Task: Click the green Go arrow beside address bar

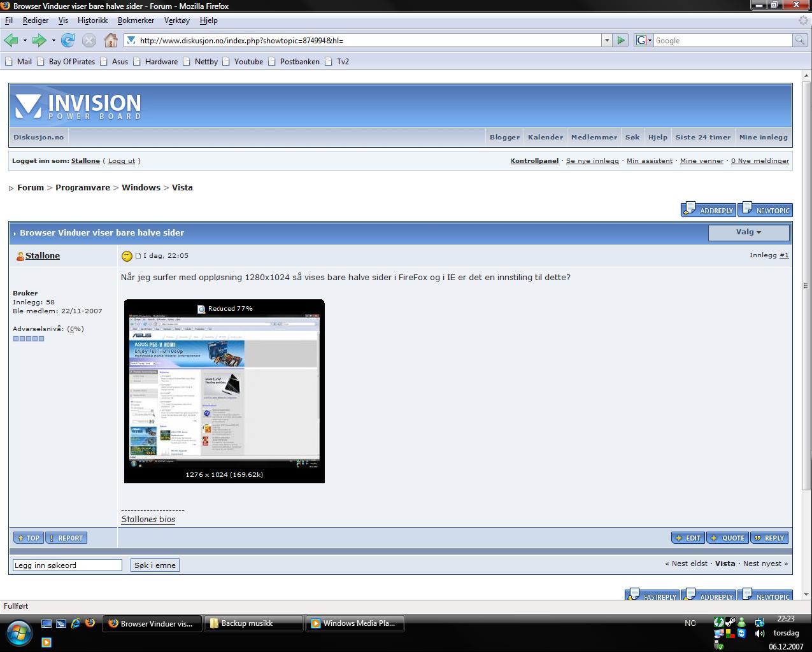Action: click(x=621, y=40)
